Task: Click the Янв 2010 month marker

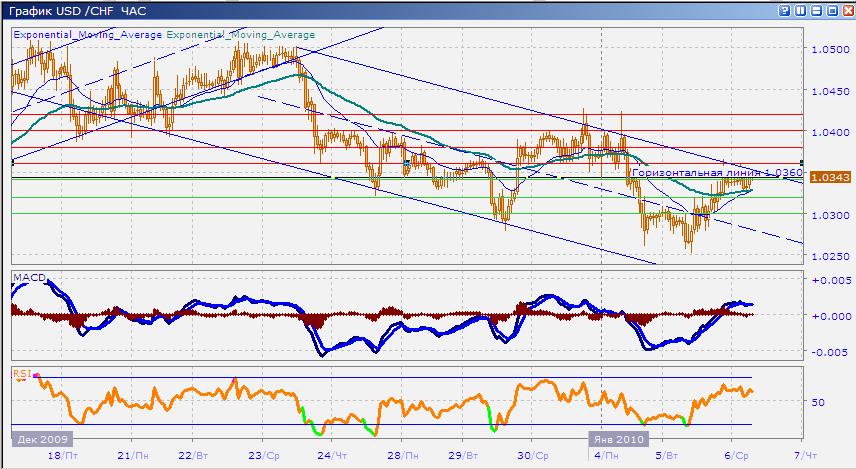Action: [617, 439]
